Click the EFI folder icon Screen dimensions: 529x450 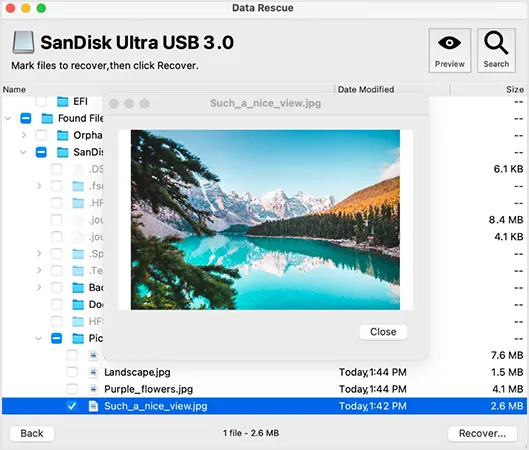click(x=62, y=101)
